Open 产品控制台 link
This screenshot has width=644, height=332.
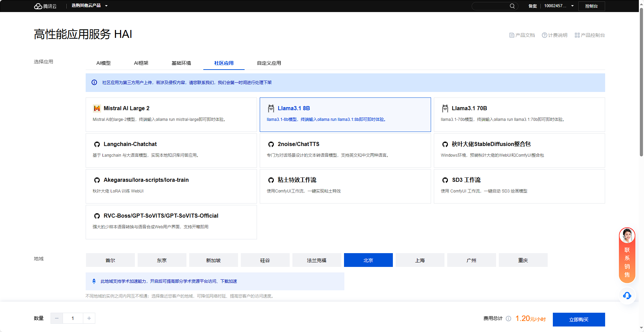click(590, 35)
